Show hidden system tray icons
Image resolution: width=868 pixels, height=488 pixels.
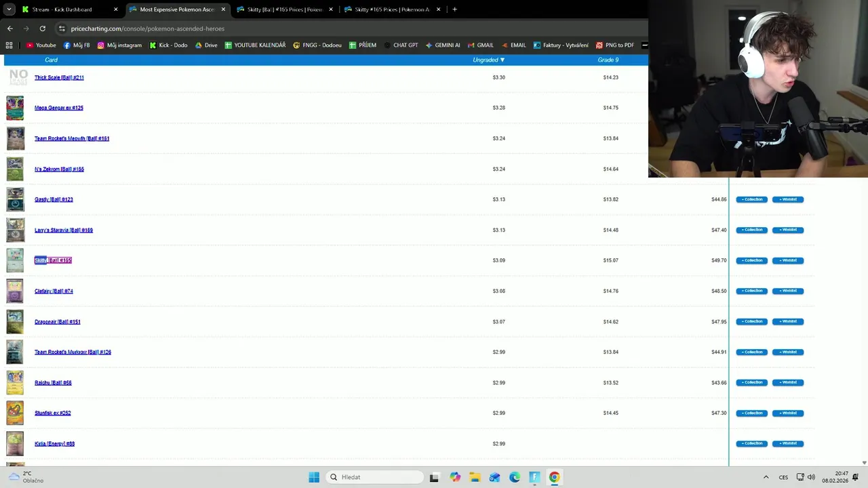click(766, 477)
